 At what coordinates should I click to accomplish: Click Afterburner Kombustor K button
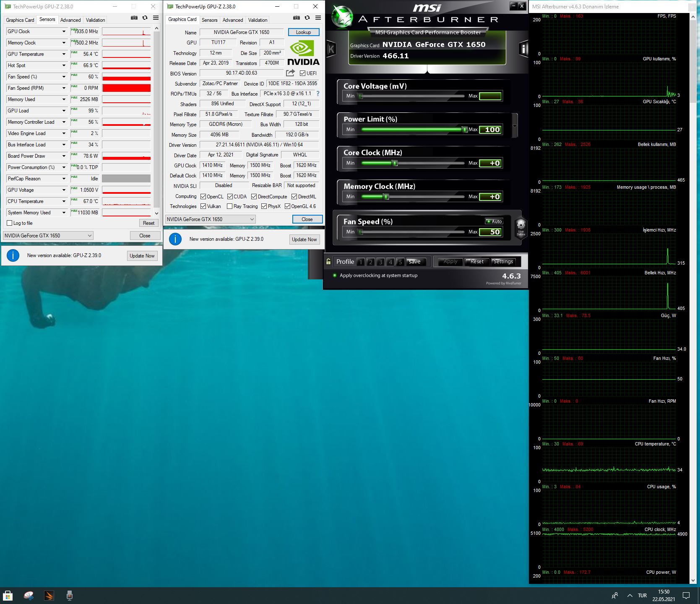click(x=331, y=49)
